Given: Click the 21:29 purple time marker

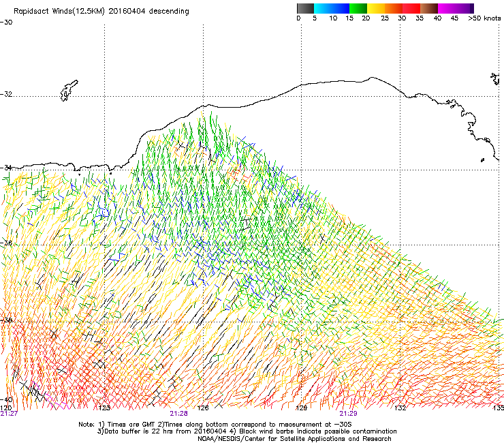Looking at the screenshot, I should pyautogui.click(x=349, y=414).
